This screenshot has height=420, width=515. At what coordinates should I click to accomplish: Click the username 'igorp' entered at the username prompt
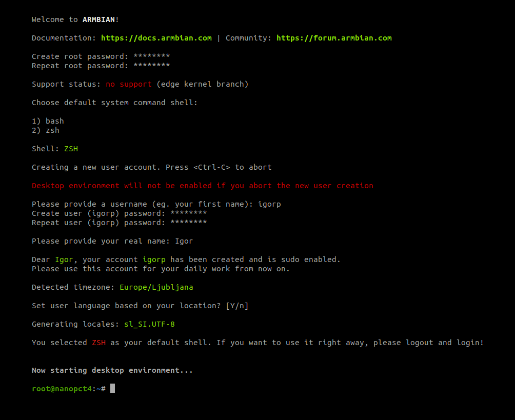(269, 204)
